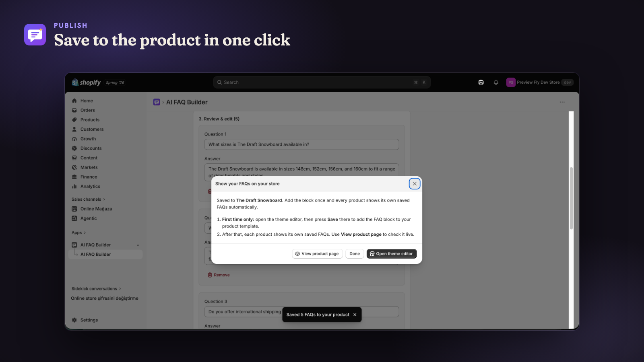Click the Analytics bar chart icon

pyautogui.click(x=74, y=187)
